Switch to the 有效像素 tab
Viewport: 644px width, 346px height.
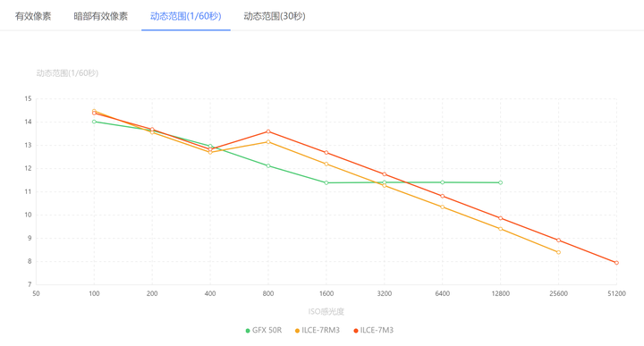pos(33,16)
